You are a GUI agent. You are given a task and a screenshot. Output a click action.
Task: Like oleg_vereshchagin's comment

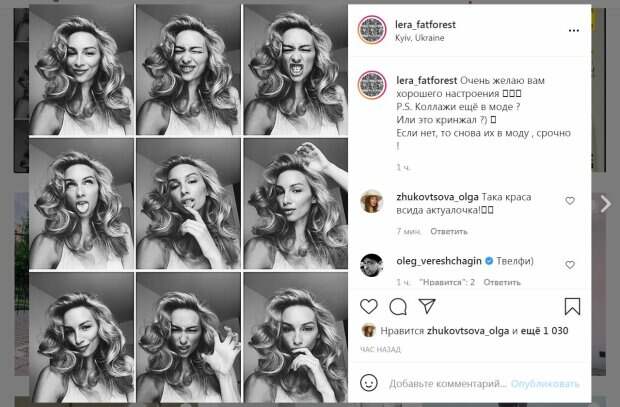(x=570, y=264)
